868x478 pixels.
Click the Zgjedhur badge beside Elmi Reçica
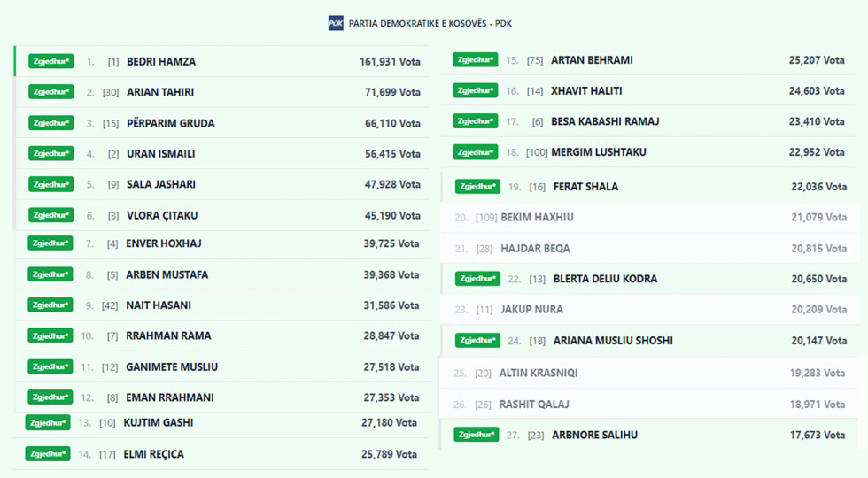48,454
